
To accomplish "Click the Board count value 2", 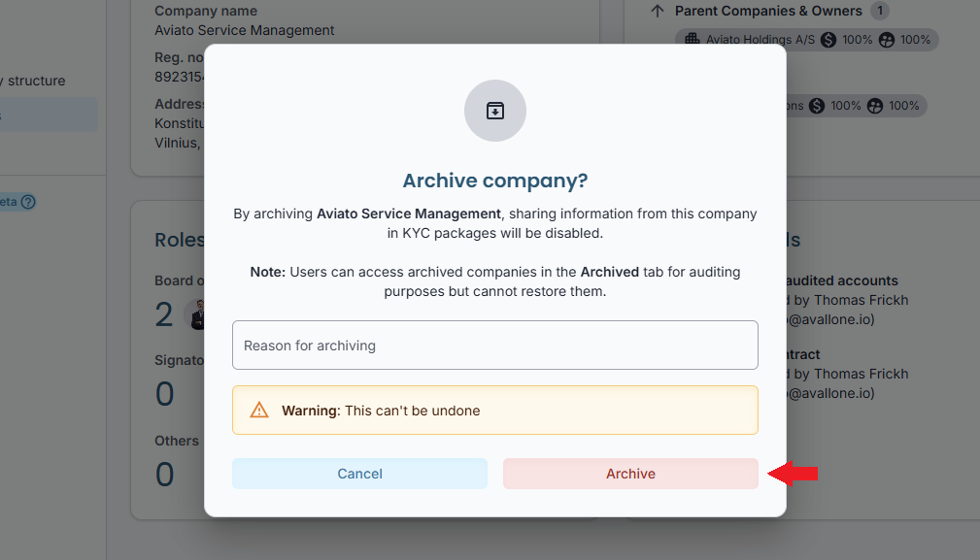I will coord(164,314).
